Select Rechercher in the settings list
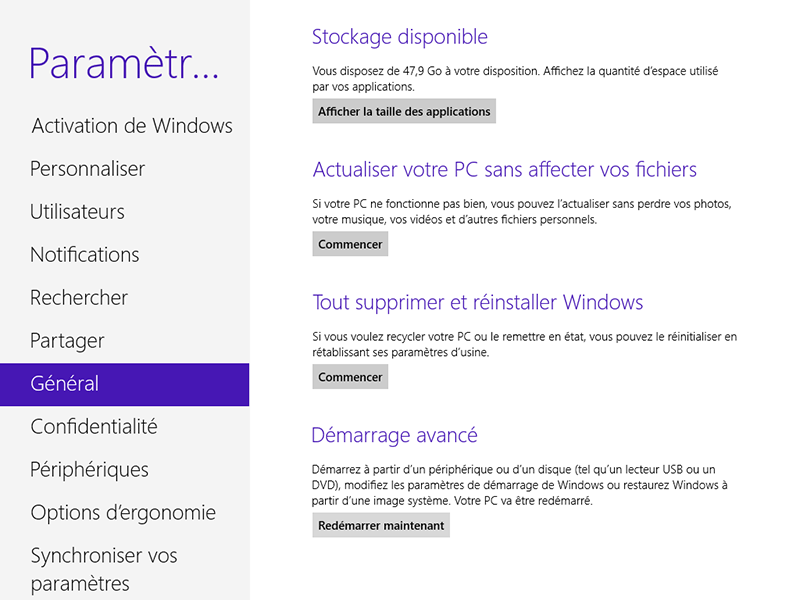This screenshot has height=600, width=800. 79,298
